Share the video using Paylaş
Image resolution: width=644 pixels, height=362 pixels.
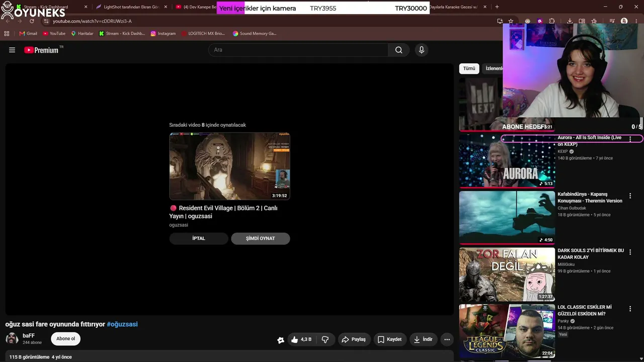point(354,339)
